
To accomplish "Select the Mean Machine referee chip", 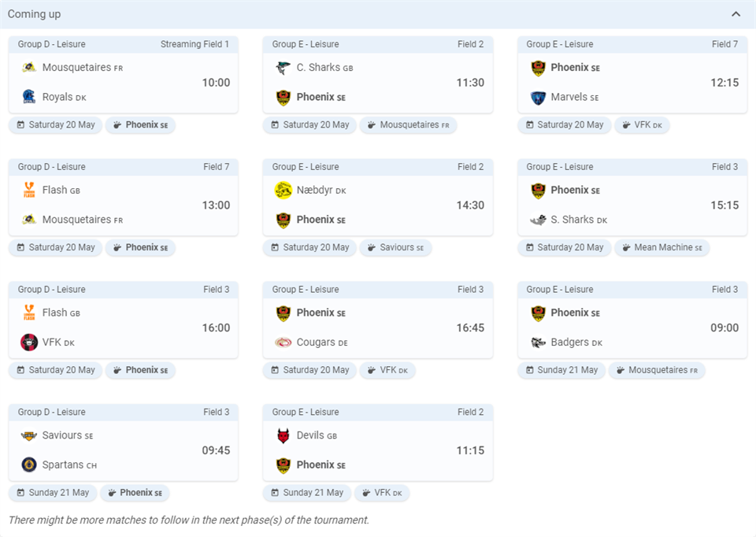I will [662, 247].
